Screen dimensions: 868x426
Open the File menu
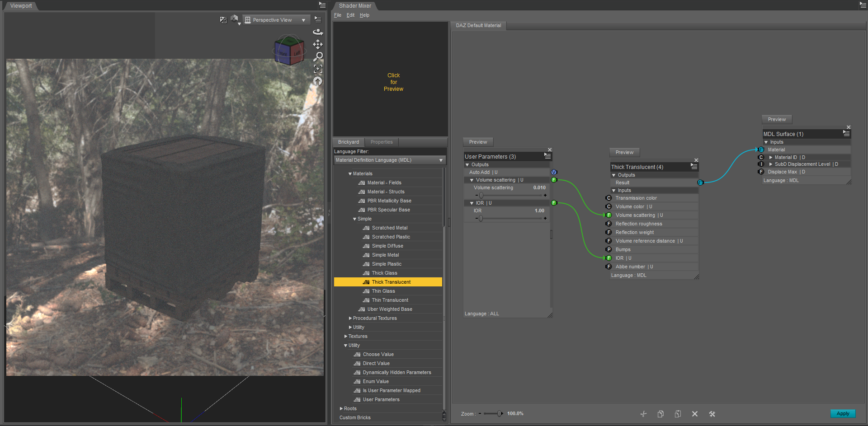coord(338,15)
